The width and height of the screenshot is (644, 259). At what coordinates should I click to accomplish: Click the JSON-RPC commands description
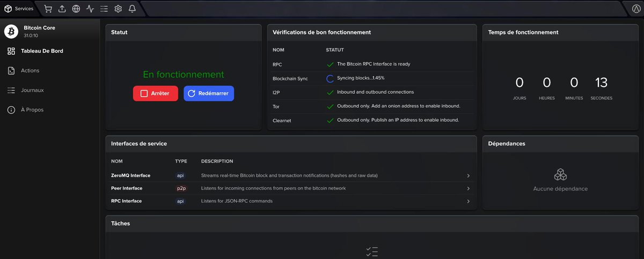tap(237, 201)
